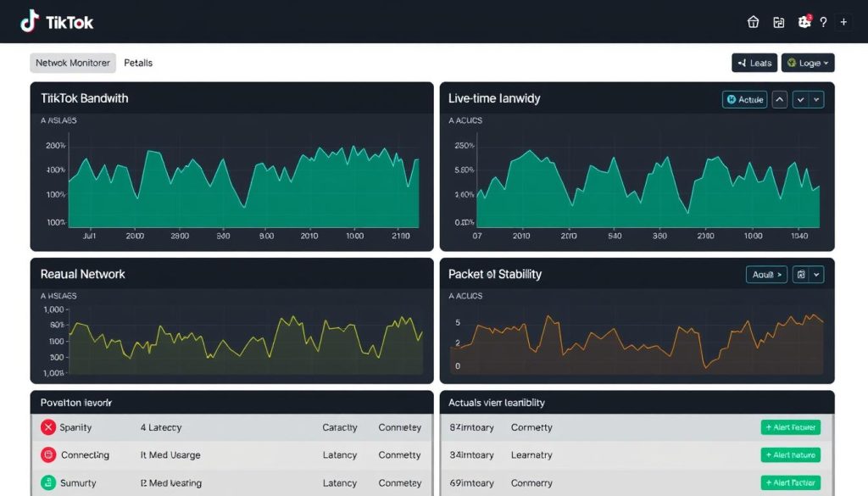Click red X status icon beside Spanity
This screenshot has height=496, width=868.
[48, 426]
